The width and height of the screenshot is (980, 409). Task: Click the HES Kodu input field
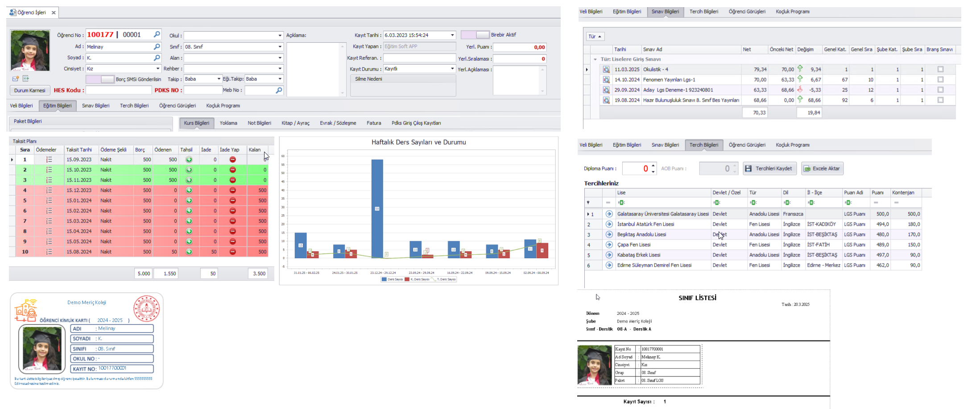[x=119, y=90]
